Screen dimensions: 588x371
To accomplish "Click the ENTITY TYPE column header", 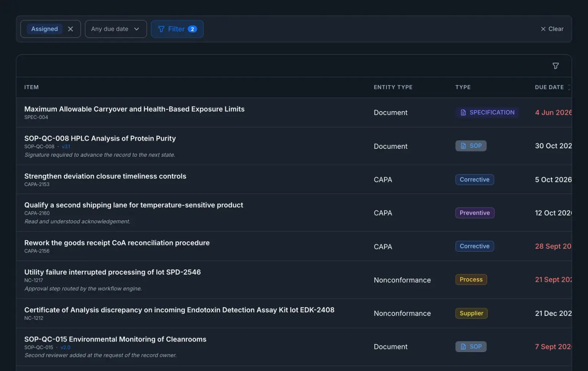I will [x=393, y=87].
